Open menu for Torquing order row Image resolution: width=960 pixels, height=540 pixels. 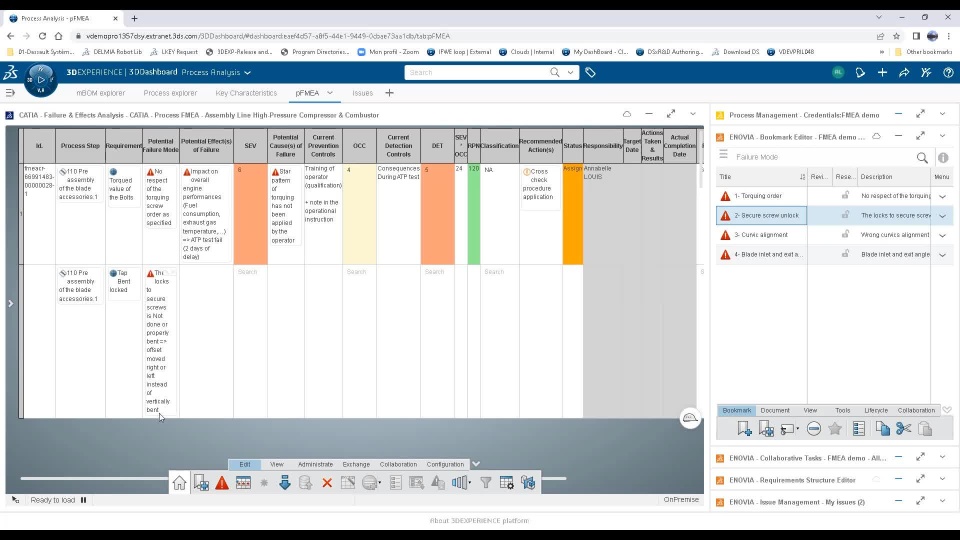(942, 197)
